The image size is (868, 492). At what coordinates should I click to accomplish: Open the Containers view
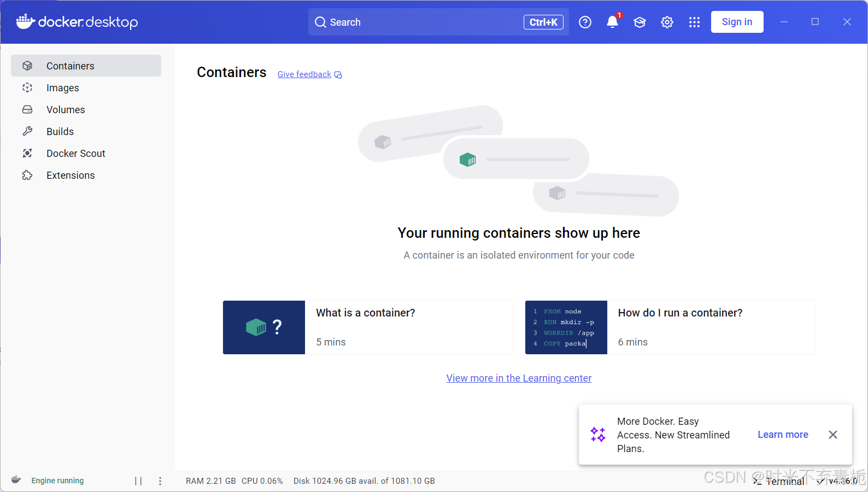pos(86,66)
